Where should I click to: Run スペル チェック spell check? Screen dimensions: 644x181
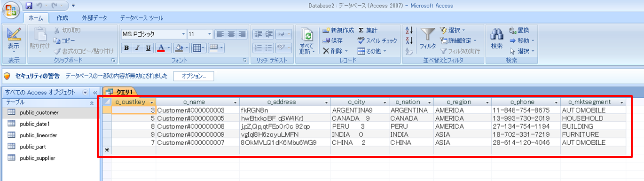377,40
